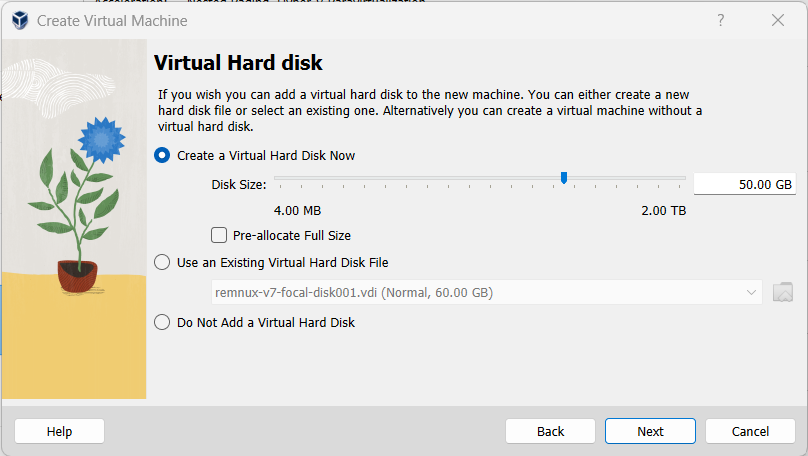Open the remnux-v7-focal-disk001.vdi dropdown
Viewport: 808px width, 456px height.
[486, 292]
